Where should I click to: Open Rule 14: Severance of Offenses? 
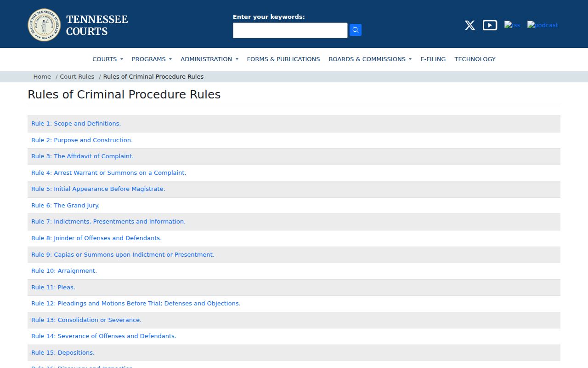(104, 336)
